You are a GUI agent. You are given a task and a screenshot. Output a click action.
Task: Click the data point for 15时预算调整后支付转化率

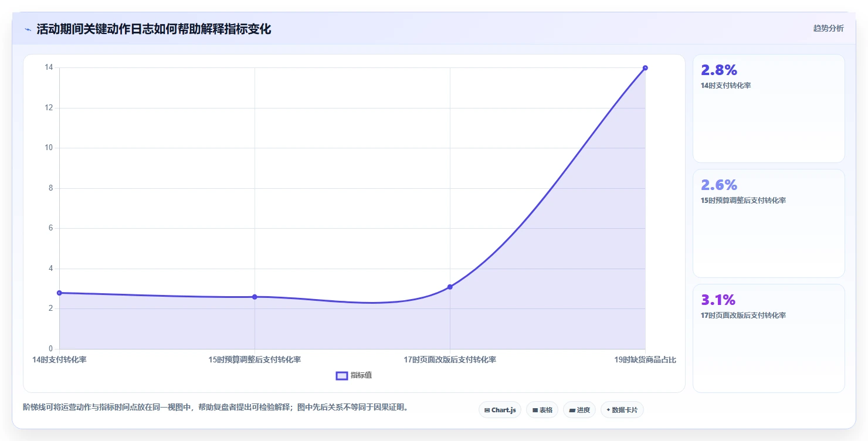(255, 297)
